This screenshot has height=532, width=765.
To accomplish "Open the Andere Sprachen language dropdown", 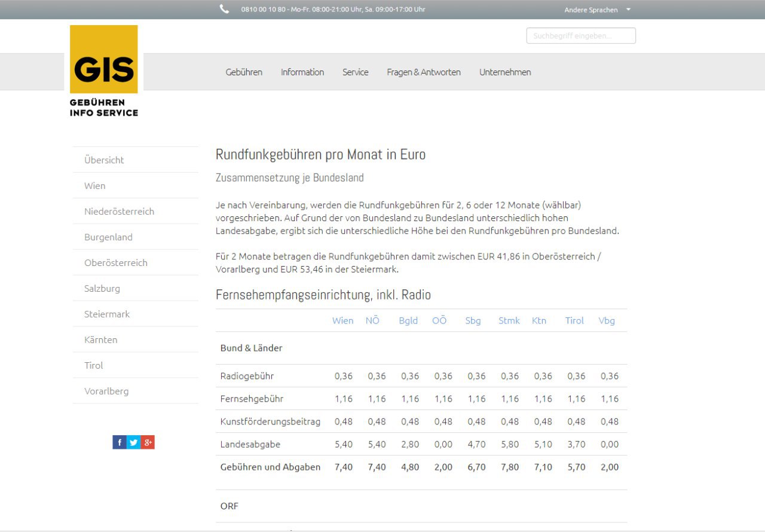I will [597, 10].
